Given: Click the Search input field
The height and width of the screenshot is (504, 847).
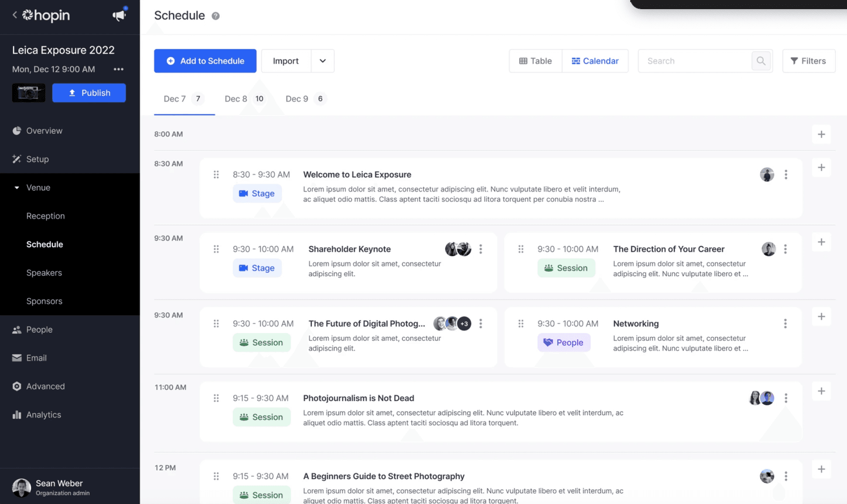Looking at the screenshot, I should coord(694,61).
